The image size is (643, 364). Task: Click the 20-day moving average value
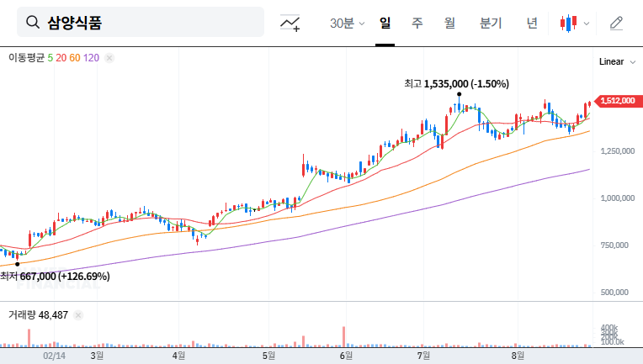[x=61, y=58]
